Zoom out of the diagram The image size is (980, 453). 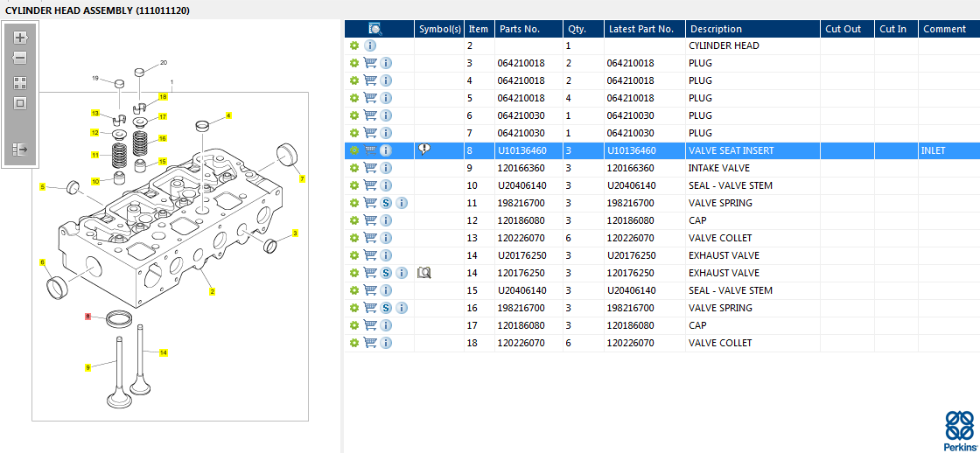click(20, 58)
